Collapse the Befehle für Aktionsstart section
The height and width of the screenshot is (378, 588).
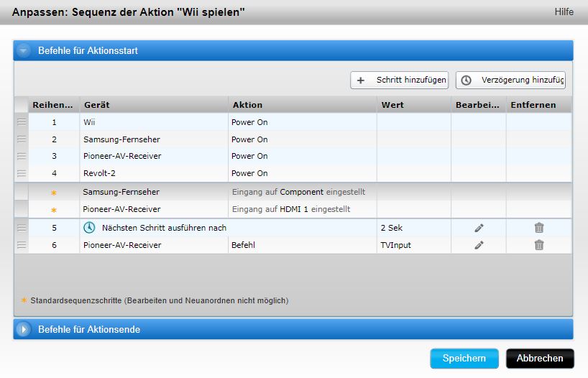pyautogui.click(x=24, y=51)
